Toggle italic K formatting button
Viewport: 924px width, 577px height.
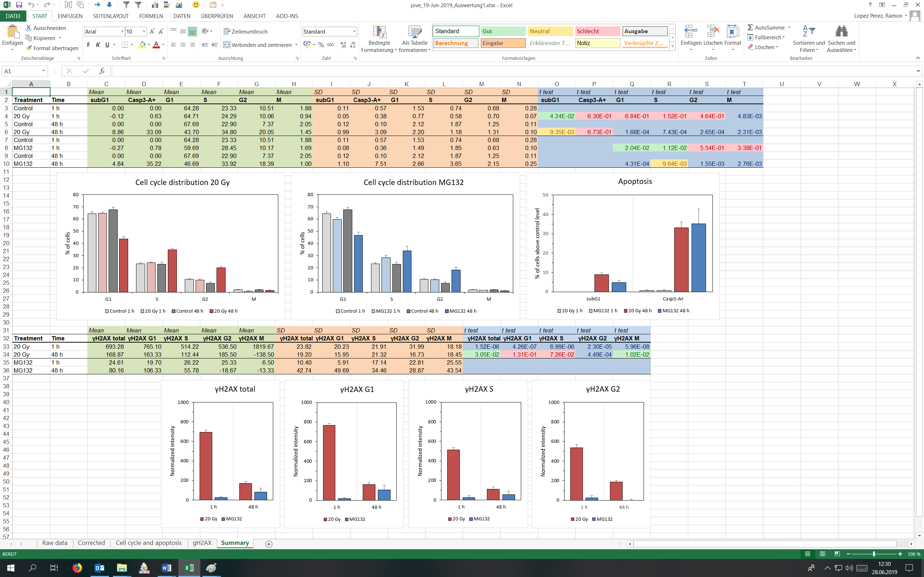[98, 45]
